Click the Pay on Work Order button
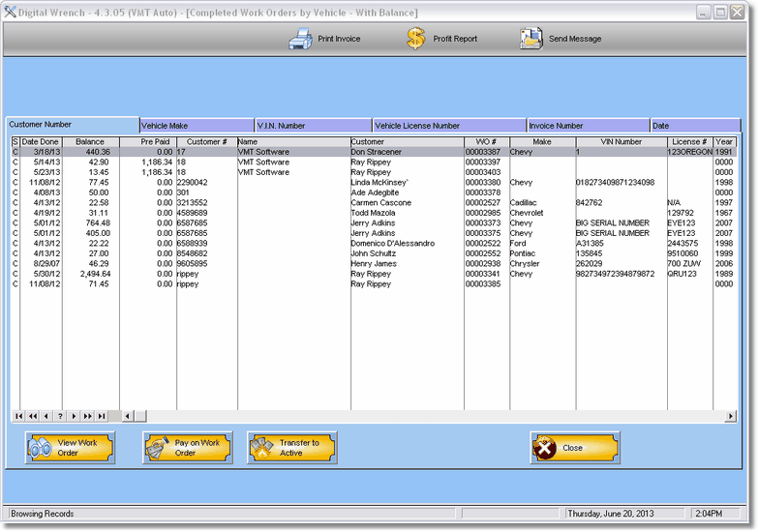Image resolution: width=758 pixels, height=532 pixels. coord(188,448)
